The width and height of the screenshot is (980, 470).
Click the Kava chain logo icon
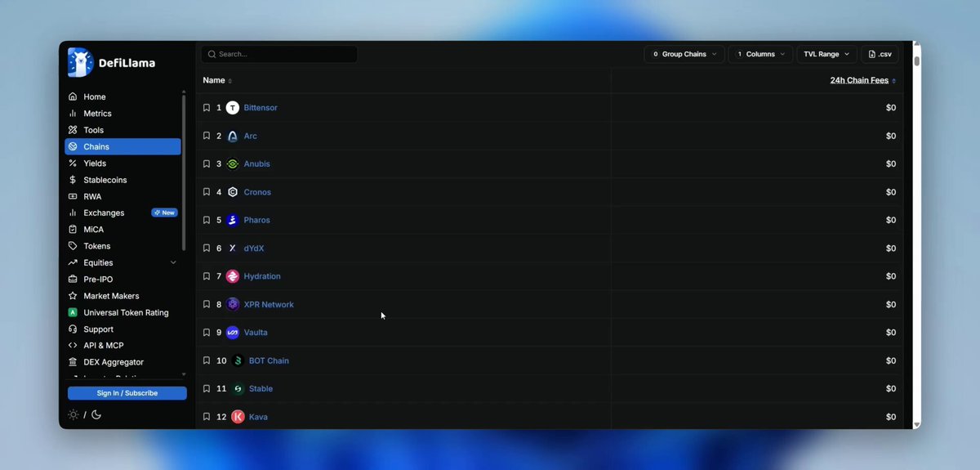(x=238, y=417)
